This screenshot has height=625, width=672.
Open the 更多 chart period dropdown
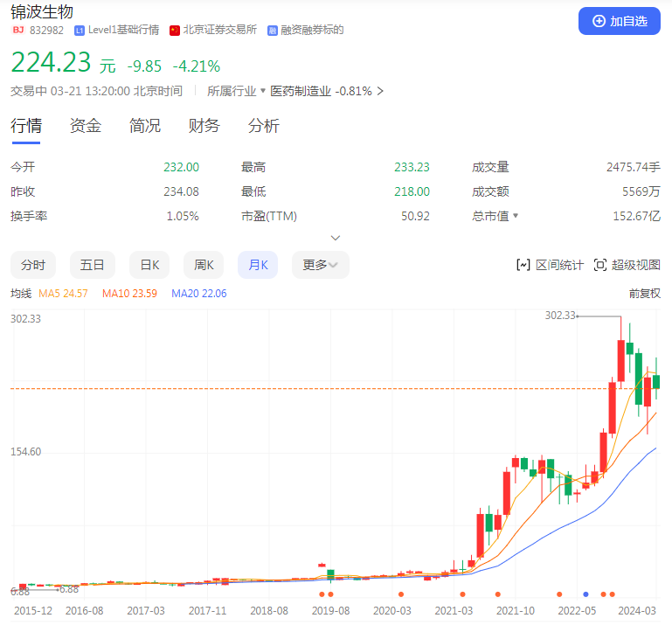pos(320,265)
